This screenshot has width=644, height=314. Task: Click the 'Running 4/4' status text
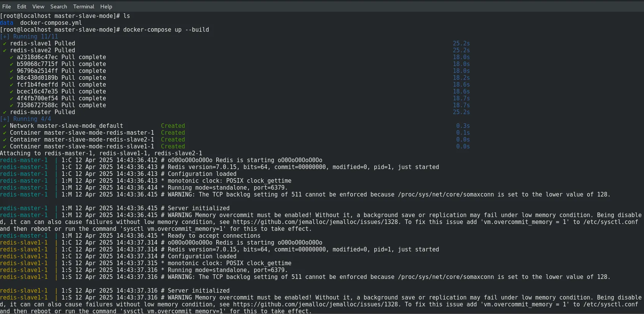pos(32,119)
